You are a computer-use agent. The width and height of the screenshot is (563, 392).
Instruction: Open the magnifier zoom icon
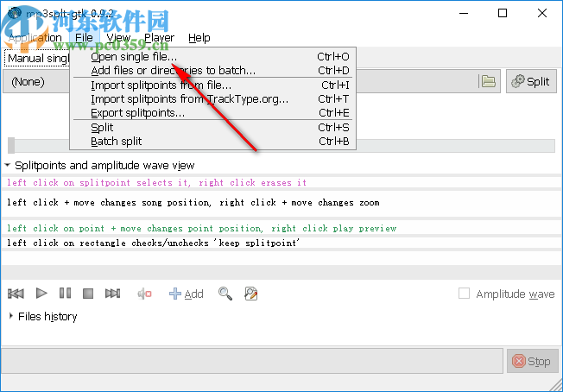pyautogui.click(x=225, y=294)
